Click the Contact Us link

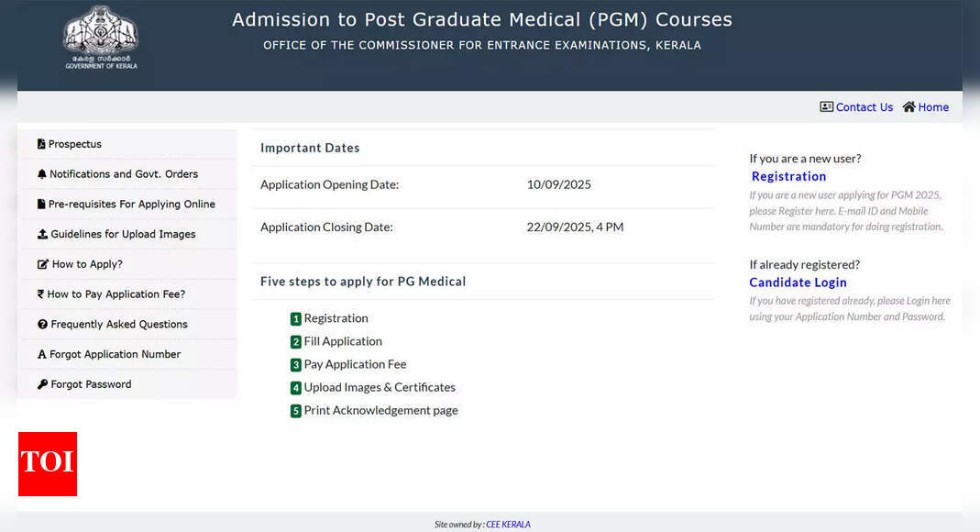(x=864, y=107)
